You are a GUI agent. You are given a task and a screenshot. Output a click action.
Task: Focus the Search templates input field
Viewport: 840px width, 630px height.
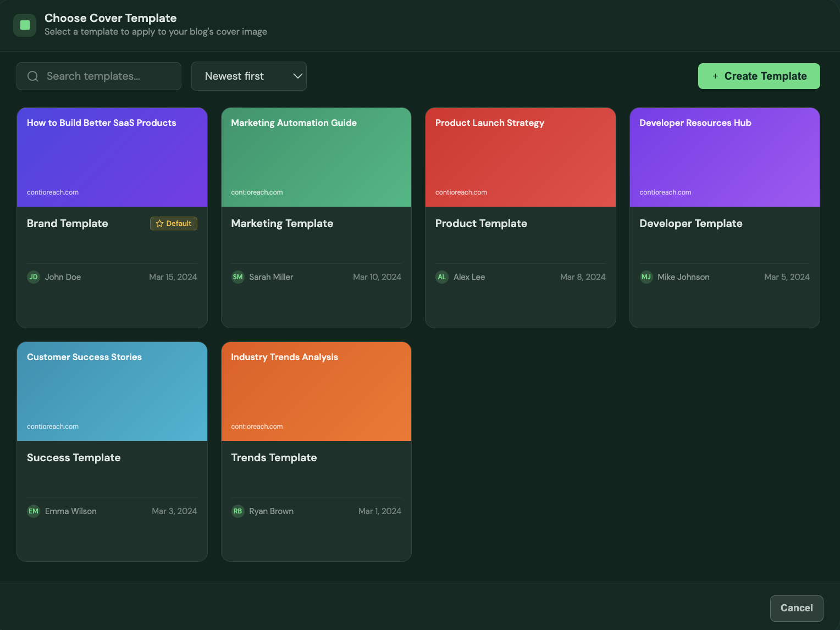[107, 76]
